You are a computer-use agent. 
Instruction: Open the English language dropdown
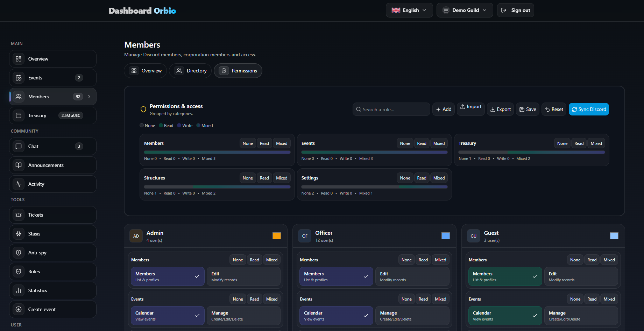(x=409, y=10)
